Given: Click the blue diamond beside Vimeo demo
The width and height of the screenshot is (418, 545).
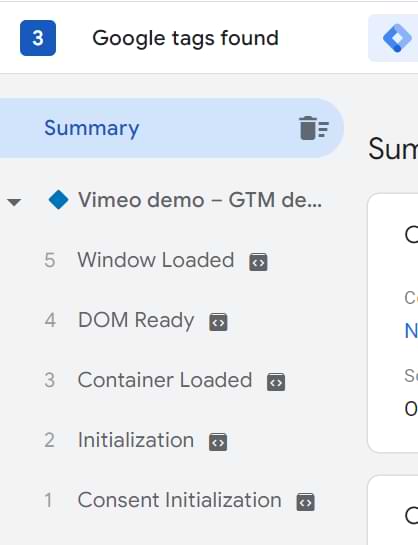Looking at the screenshot, I should click(58, 200).
